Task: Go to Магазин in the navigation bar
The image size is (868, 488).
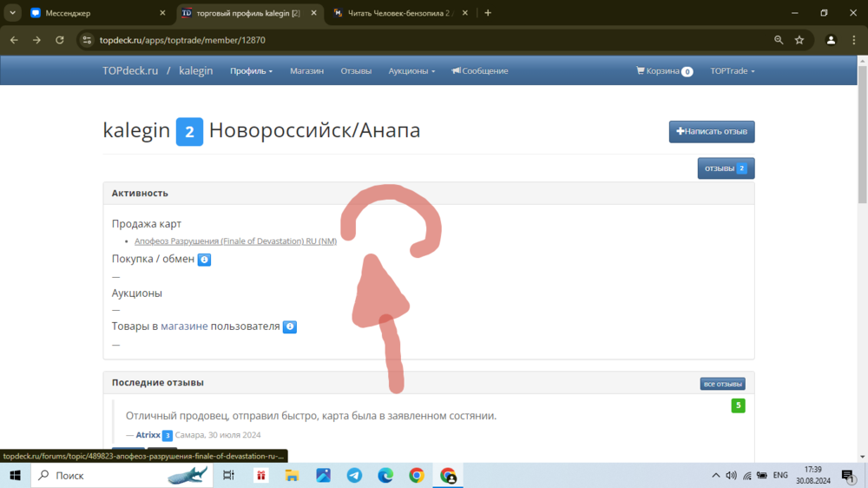Action: tap(306, 71)
